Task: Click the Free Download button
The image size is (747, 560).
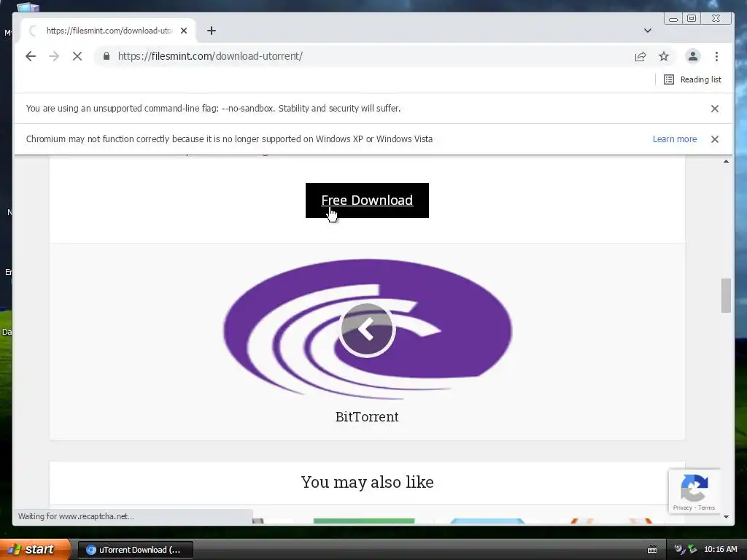Action: click(367, 201)
